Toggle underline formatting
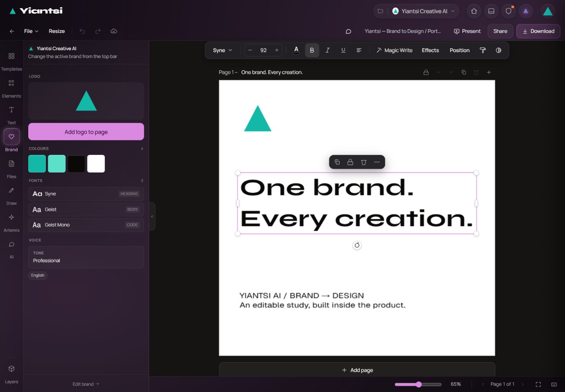 pyautogui.click(x=343, y=50)
